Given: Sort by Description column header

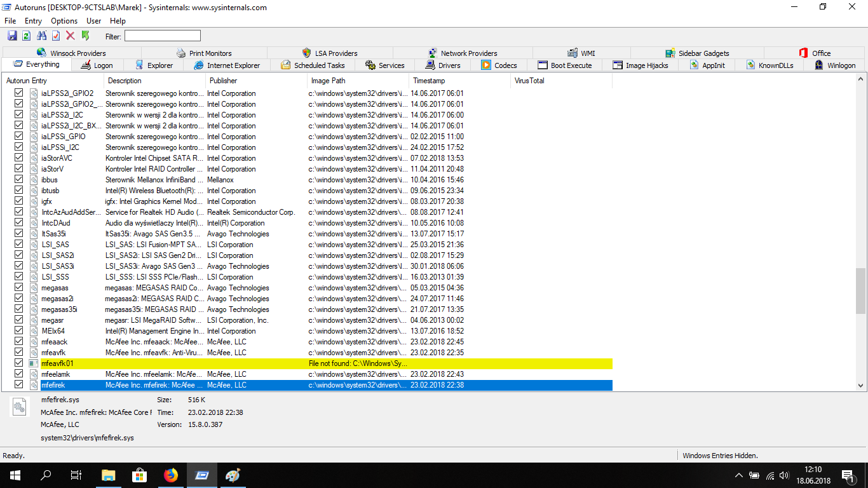Looking at the screenshot, I should click(155, 81).
